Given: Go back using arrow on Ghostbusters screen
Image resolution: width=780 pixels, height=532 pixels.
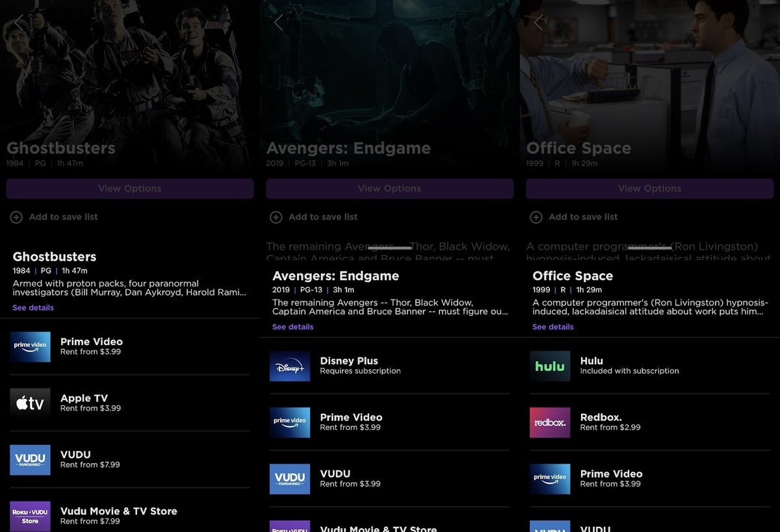Looking at the screenshot, I should [x=19, y=22].
